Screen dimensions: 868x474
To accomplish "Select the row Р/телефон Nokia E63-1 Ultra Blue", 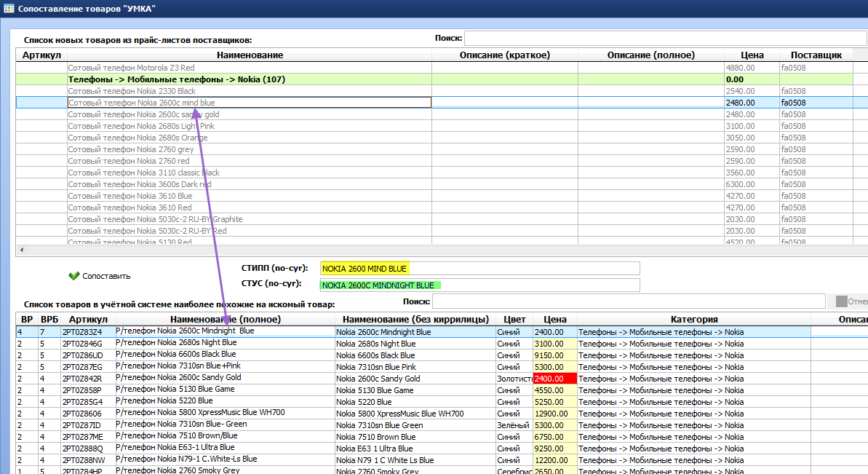I will [442, 448].
